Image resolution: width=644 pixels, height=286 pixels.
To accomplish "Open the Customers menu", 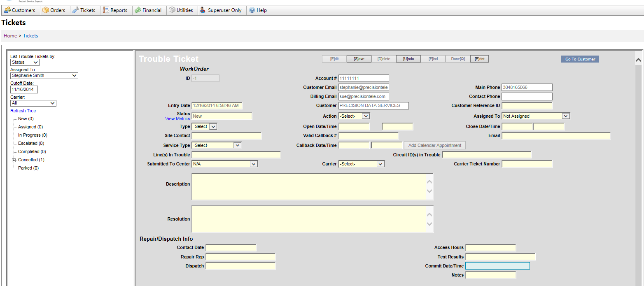I will [20, 10].
